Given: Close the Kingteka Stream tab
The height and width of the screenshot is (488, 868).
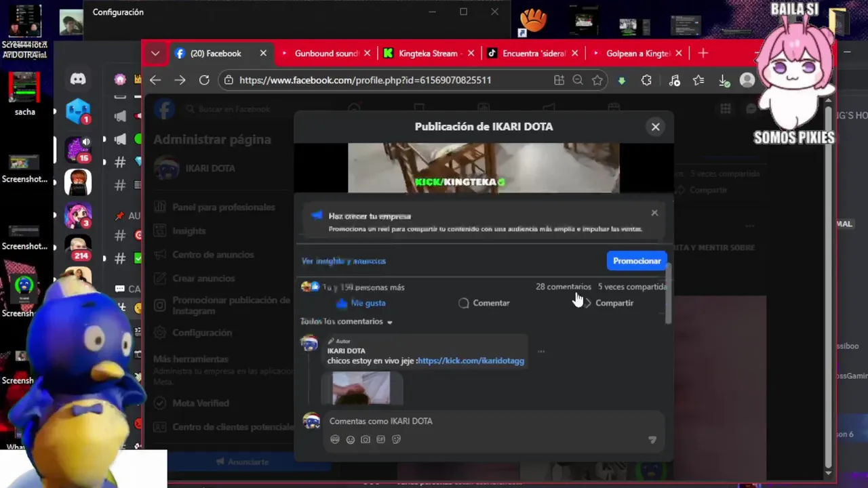Looking at the screenshot, I should (x=471, y=54).
